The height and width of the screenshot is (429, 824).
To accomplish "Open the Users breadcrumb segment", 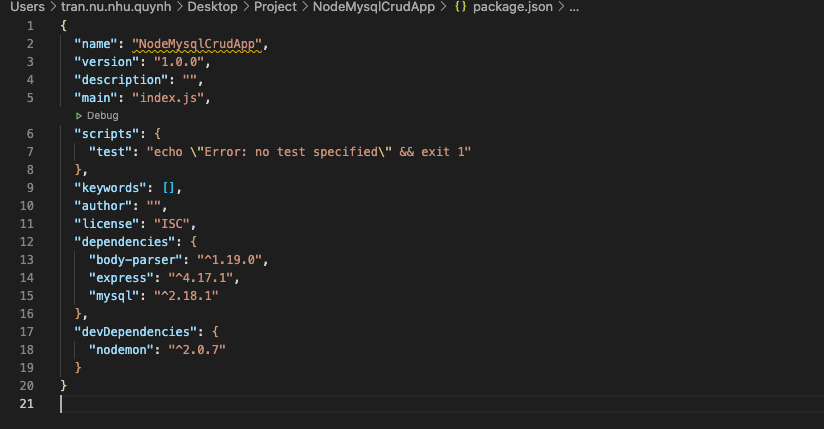I will [20, 7].
